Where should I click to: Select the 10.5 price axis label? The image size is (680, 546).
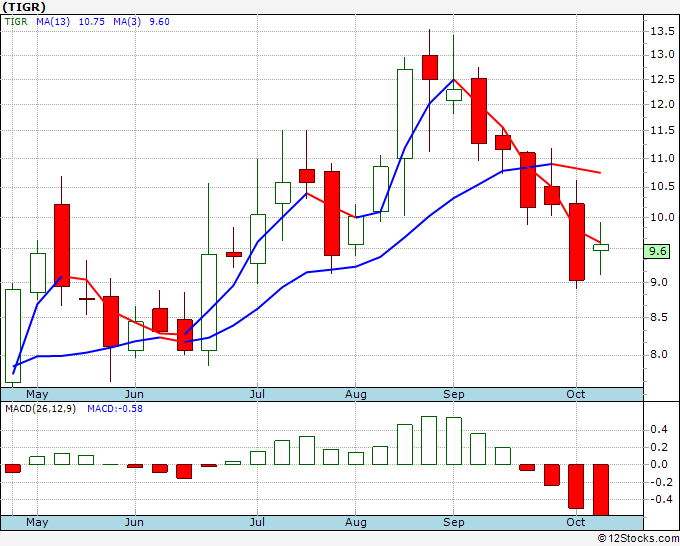[x=662, y=187]
